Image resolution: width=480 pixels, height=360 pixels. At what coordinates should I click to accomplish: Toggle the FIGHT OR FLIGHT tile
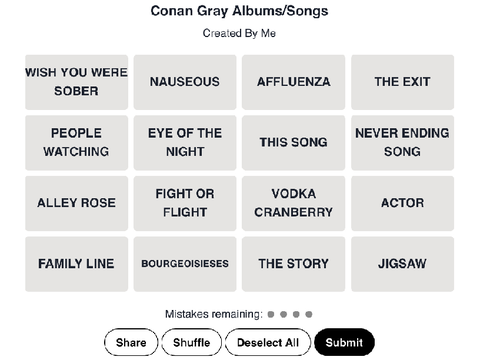pyautogui.click(x=185, y=203)
